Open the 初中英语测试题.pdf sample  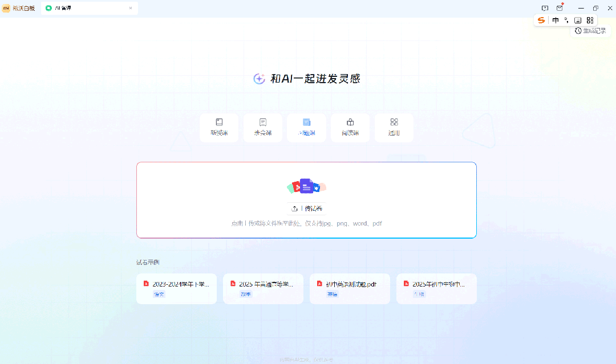[350, 289]
